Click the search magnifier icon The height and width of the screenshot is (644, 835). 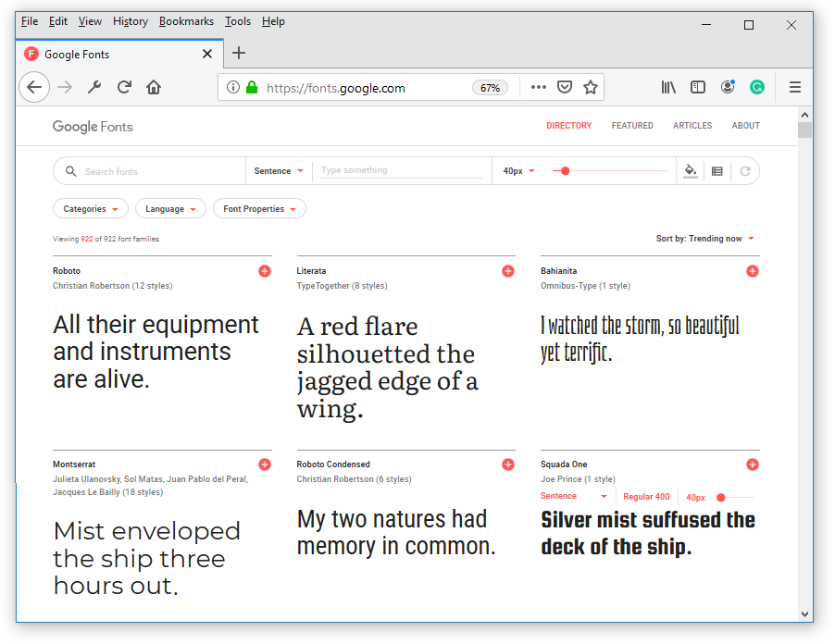71,171
